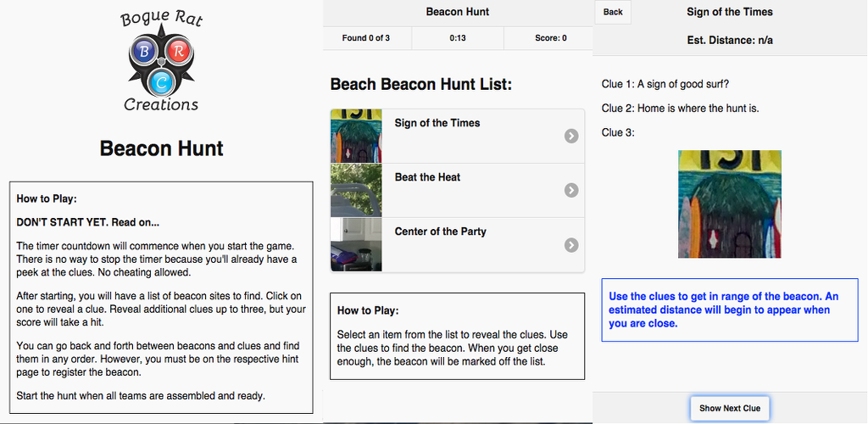Click the 0:13 timer countdown

tap(458, 38)
